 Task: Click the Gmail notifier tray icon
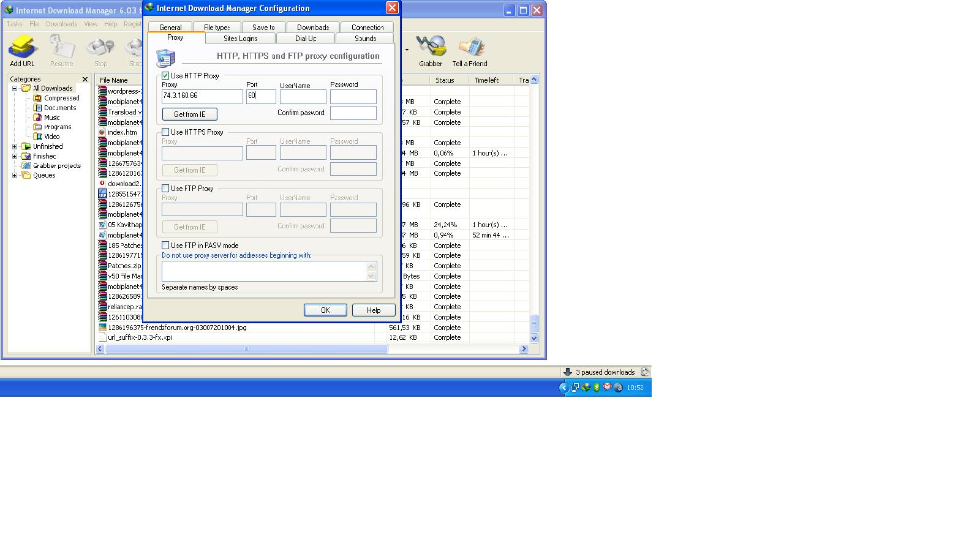(x=608, y=388)
